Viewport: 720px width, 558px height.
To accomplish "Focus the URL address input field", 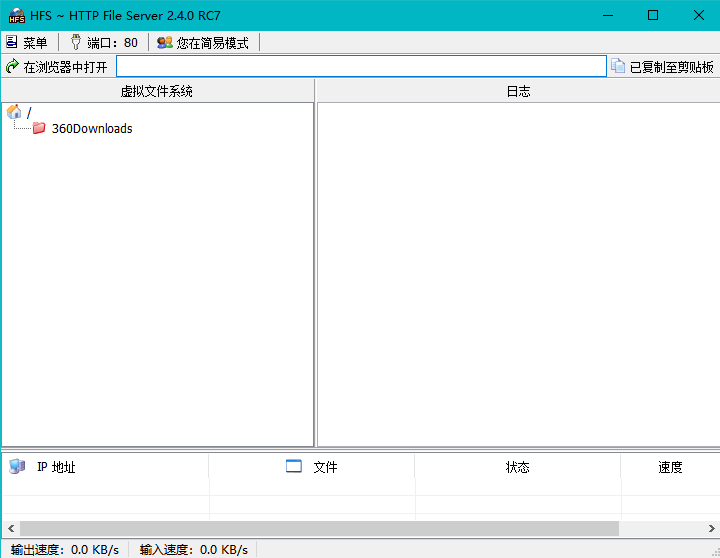I will click(x=361, y=67).
